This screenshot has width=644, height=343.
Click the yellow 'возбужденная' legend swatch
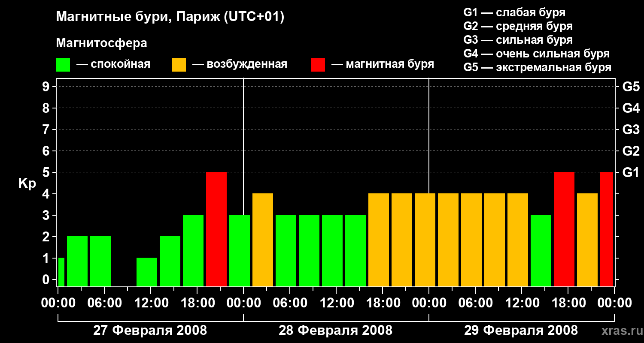pyautogui.click(x=179, y=65)
